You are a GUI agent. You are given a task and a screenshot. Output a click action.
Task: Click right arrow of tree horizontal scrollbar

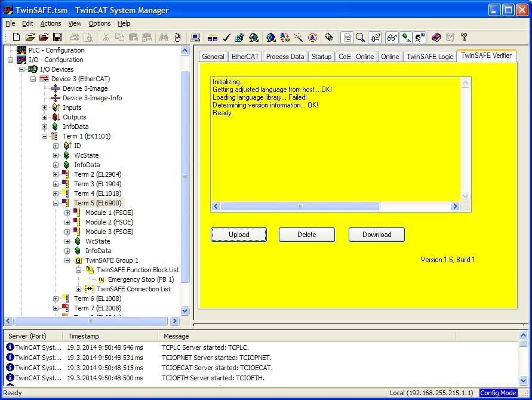[x=174, y=321]
